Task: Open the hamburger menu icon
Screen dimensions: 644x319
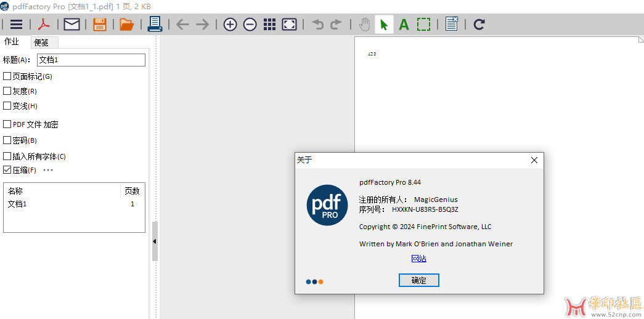Action: [x=16, y=24]
